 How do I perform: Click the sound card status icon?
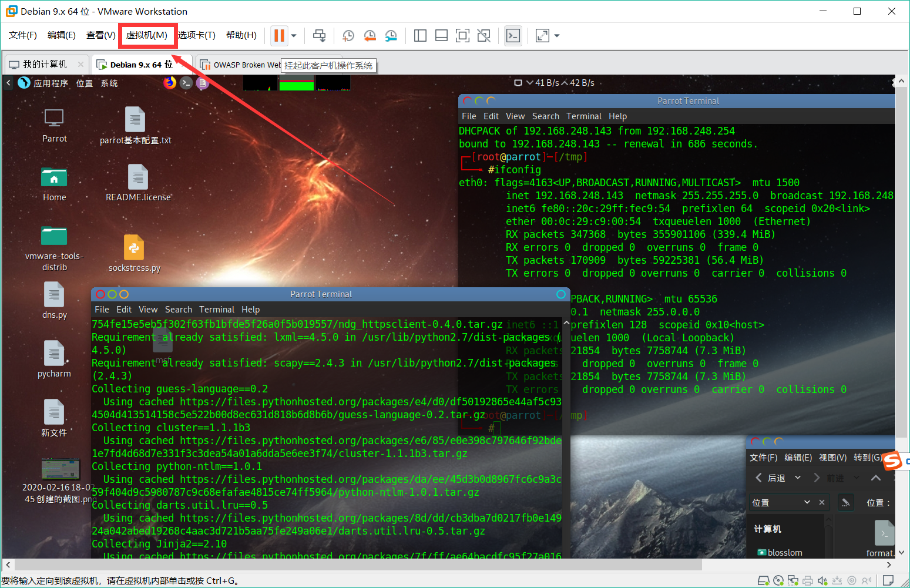[822, 580]
